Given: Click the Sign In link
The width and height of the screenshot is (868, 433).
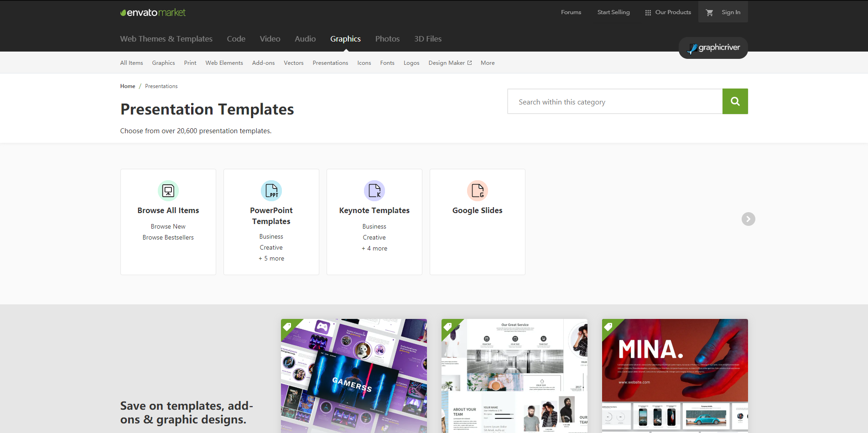Looking at the screenshot, I should coord(731,12).
